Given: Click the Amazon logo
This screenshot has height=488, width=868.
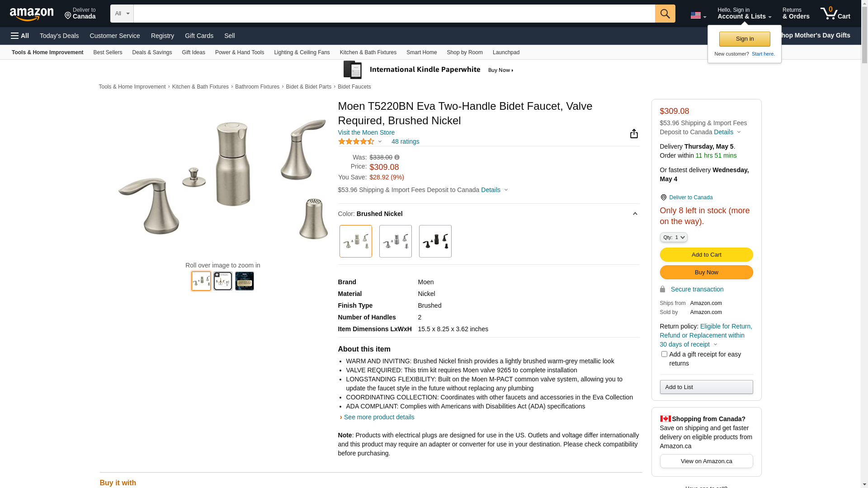Looking at the screenshot, I should [x=32, y=14].
